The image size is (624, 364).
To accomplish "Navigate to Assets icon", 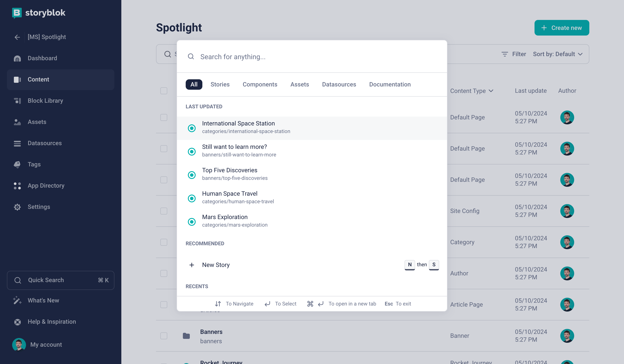I will [x=17, y=122].
